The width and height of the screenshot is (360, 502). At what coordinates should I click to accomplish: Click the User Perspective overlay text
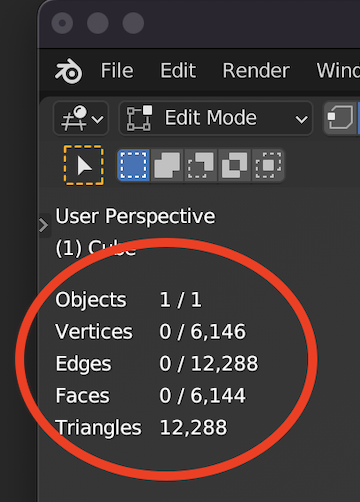135,216
